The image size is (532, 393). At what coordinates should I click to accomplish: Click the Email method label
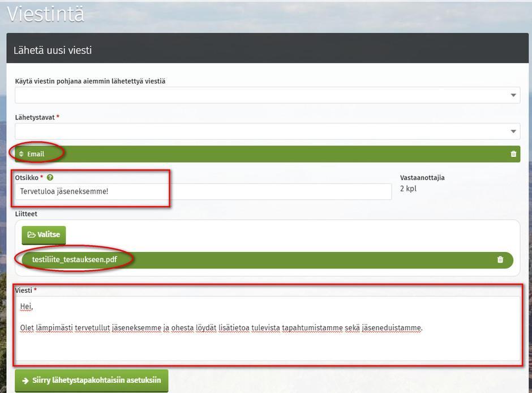pyautogui.click(x=36, y=154)
